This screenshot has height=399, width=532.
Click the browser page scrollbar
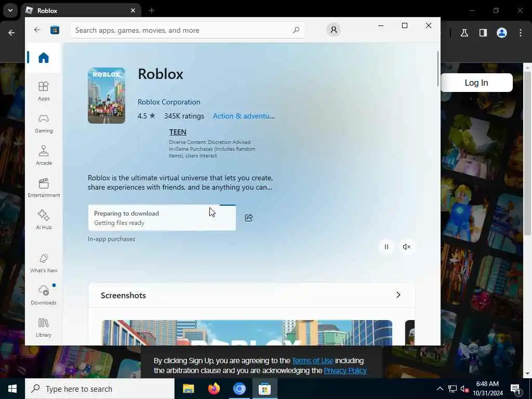pyautogui.click(x=527, y=153)
